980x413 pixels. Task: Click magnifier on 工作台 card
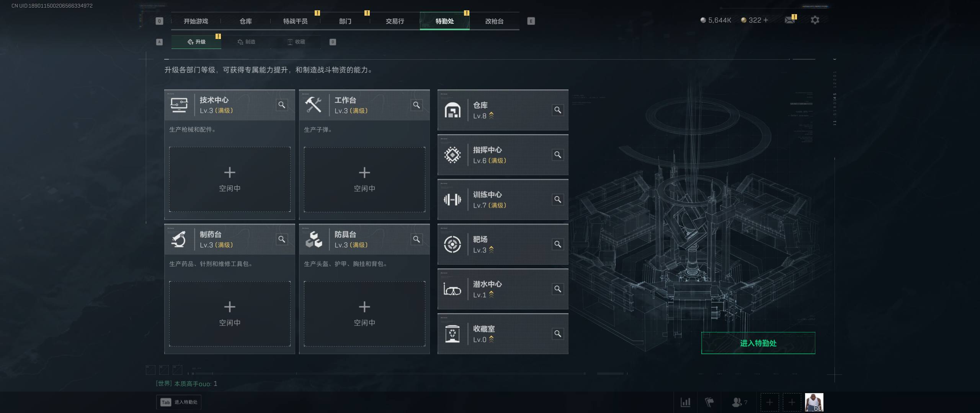click(x=416, y=105)
